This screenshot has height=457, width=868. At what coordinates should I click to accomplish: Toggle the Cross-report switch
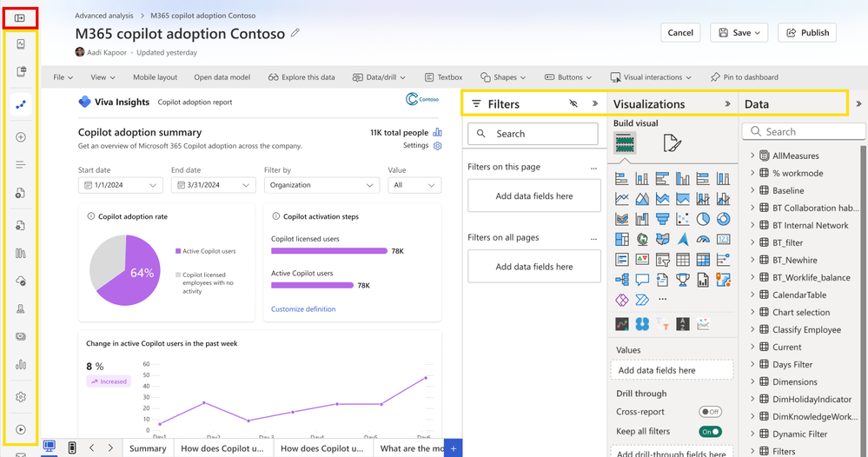[x=710, y=412]
